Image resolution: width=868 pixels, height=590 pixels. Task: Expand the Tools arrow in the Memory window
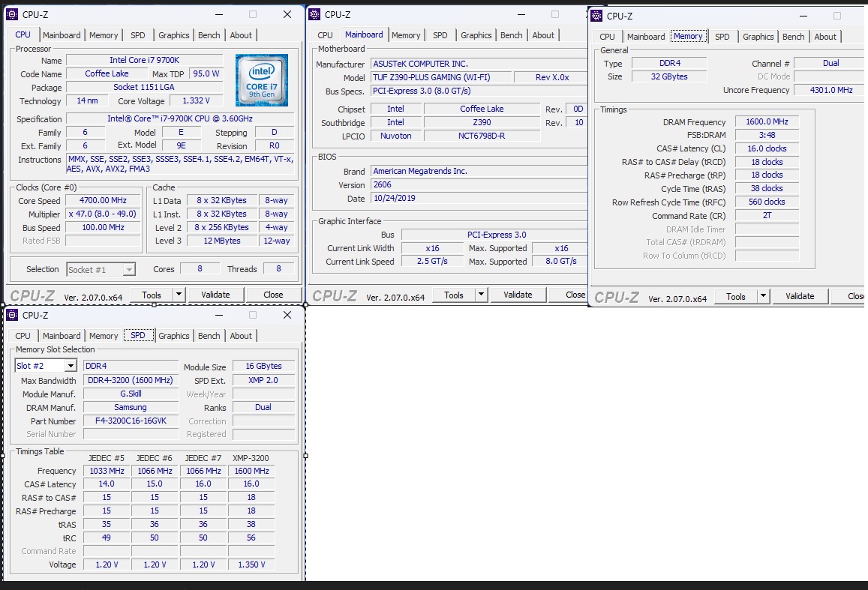[764, 296]
